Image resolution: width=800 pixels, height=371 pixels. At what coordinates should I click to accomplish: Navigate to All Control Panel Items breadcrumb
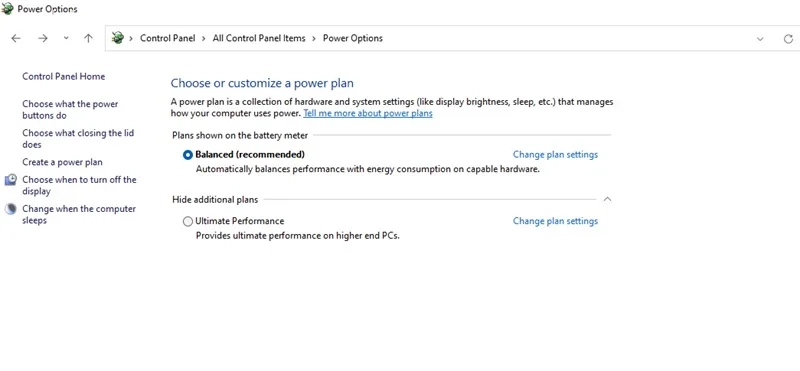coord(259,38)
